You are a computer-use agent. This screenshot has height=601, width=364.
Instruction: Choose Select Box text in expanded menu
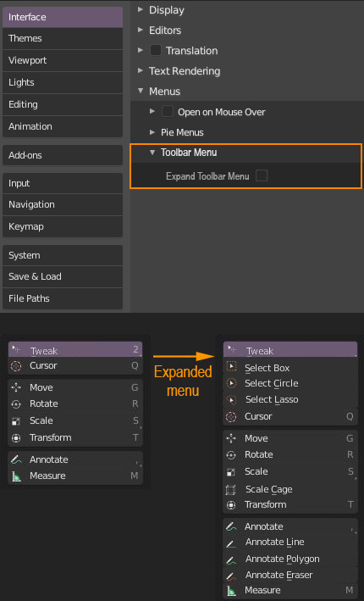click(x=267, y=368)
